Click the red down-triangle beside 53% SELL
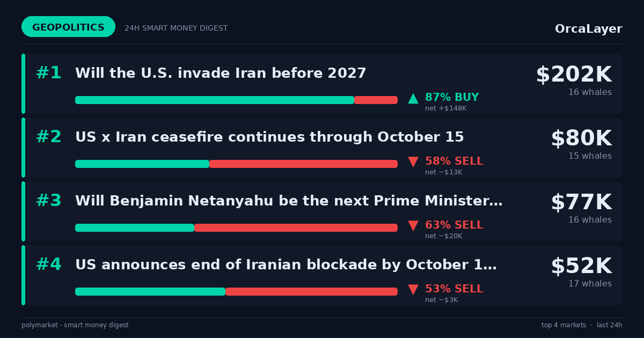Image resolution: width=644 pixels, height=338 pixels. click(x=413, y=290)
